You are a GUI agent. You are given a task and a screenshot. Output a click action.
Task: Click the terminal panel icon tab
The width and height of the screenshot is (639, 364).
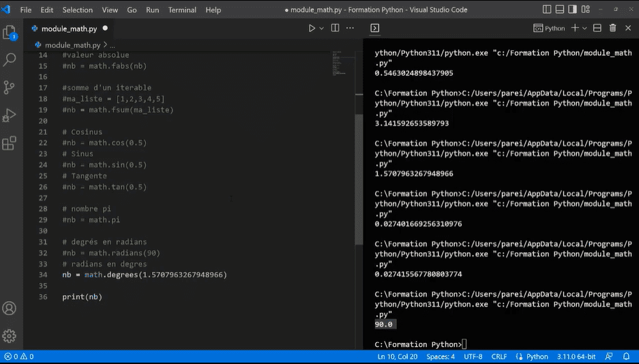click(x=375, y=28)
